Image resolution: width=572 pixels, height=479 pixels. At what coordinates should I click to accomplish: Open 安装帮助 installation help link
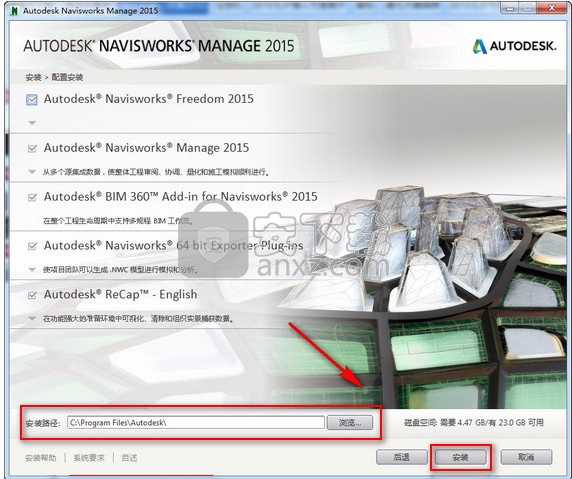pos(40,457)
